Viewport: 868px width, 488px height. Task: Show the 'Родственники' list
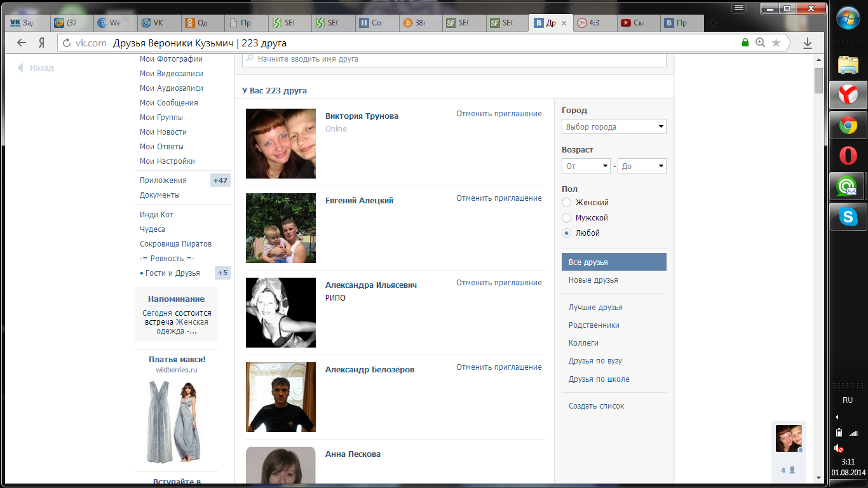(594, 325)
